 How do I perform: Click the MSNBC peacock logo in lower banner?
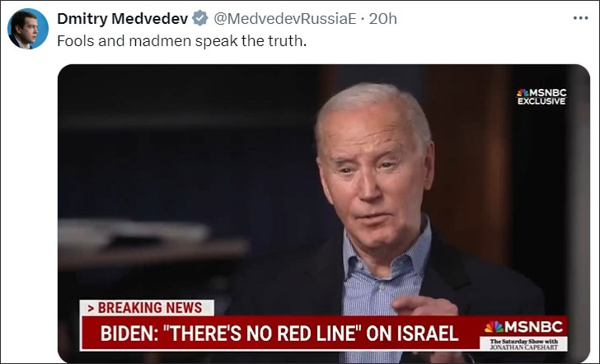click(x=494, y=326)
